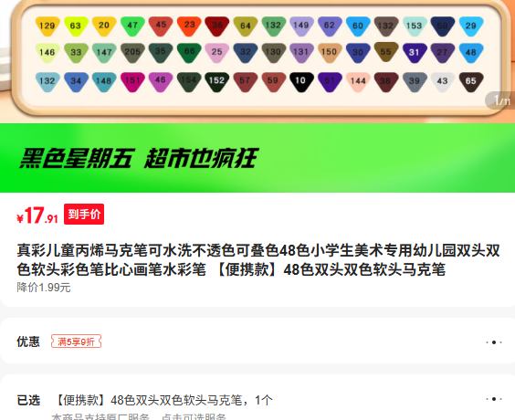The width and height of the screenshot is (515, 420).
Task: Click the marker swatch product thumbnail image
Action: pyautogui.click(x=257, y=61)
